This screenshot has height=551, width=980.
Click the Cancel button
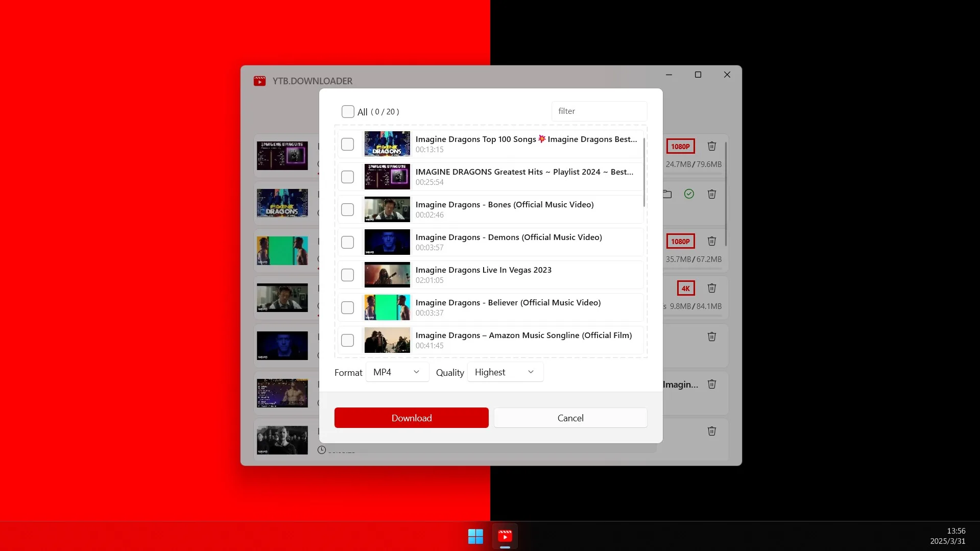[x=570, y=418]
